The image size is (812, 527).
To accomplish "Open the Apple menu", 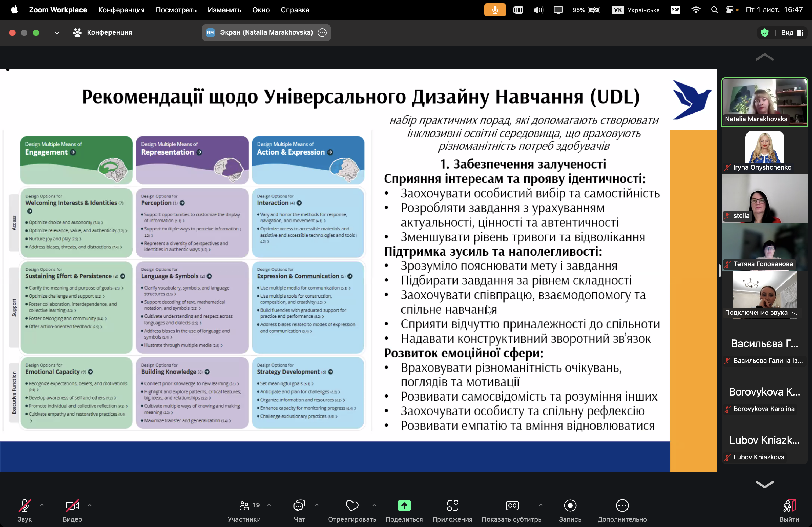I will pyautogui.click(x=14, y=10).
